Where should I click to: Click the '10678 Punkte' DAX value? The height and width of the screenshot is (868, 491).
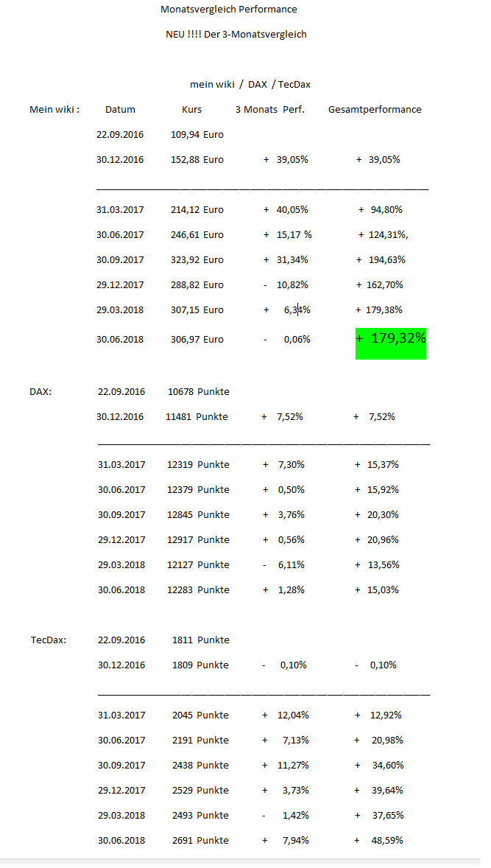(198, 392)
